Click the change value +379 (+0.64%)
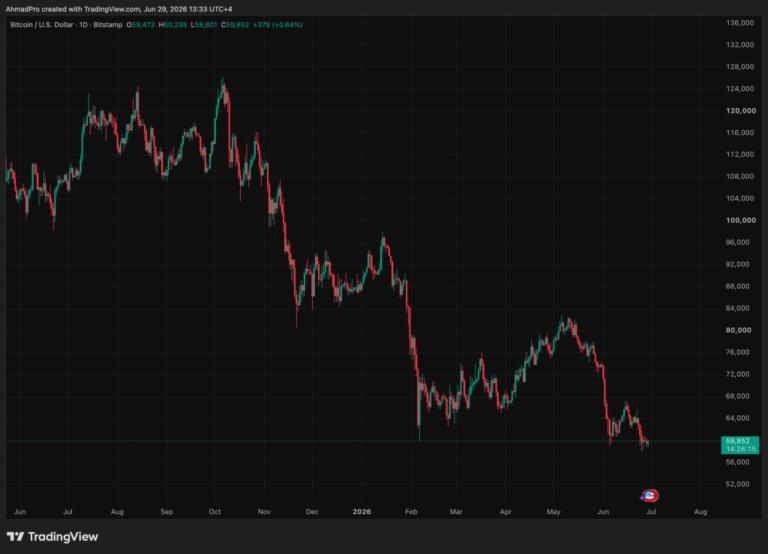Screen dimensions: 768x554 pos(278,24)
